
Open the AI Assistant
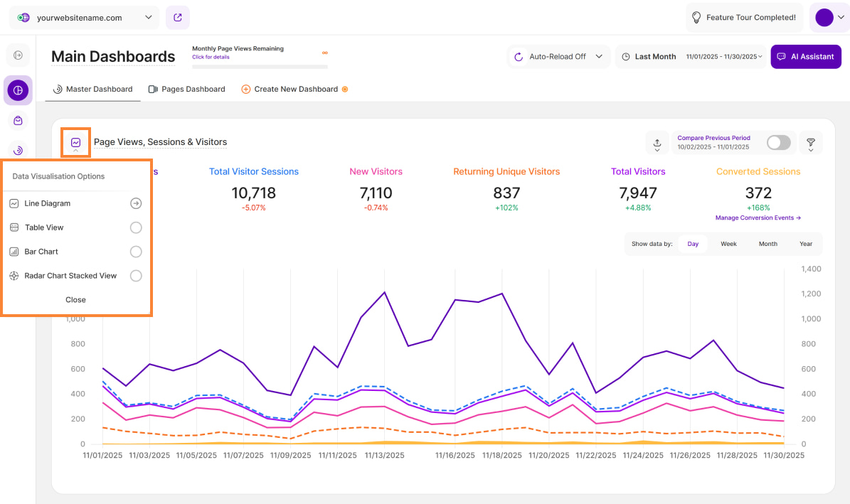805,57
